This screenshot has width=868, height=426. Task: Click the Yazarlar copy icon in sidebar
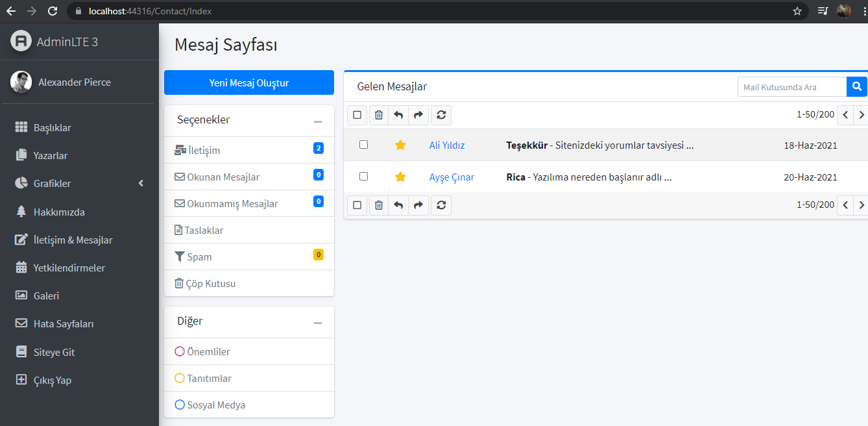pos(21,155)
